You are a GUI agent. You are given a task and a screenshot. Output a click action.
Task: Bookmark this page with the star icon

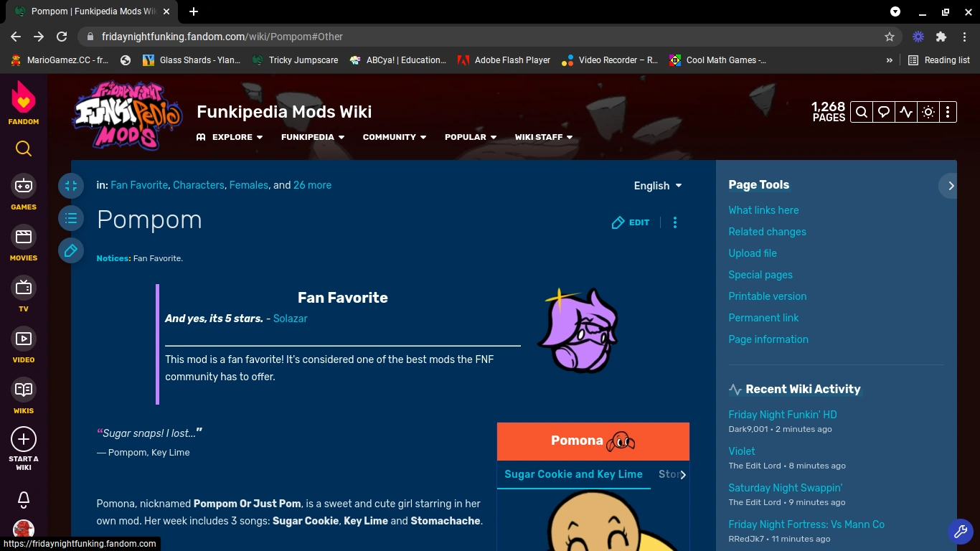890,37
